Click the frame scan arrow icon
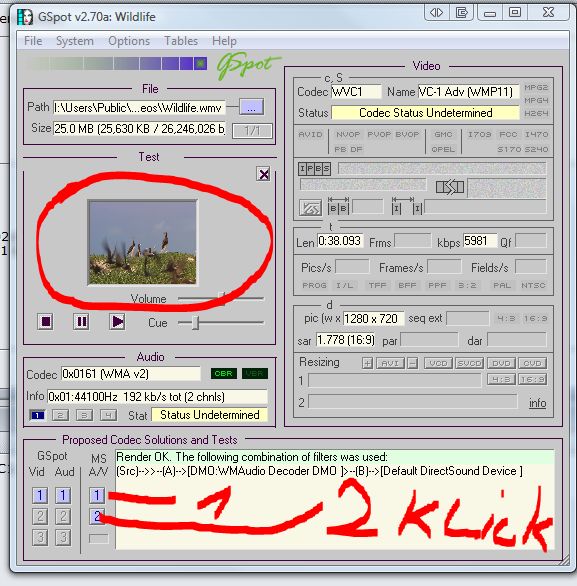Screen dimensions: 577x586 (450, 187)
